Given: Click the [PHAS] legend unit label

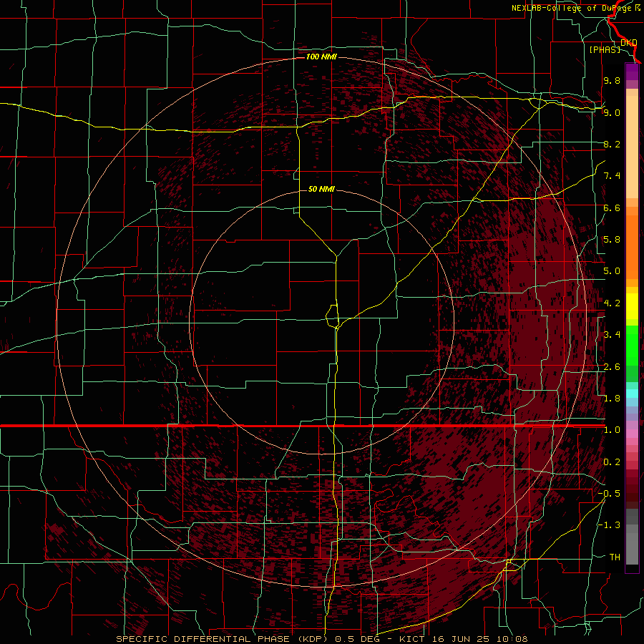Looking at the screenshot, I should (x=605, y=50).
